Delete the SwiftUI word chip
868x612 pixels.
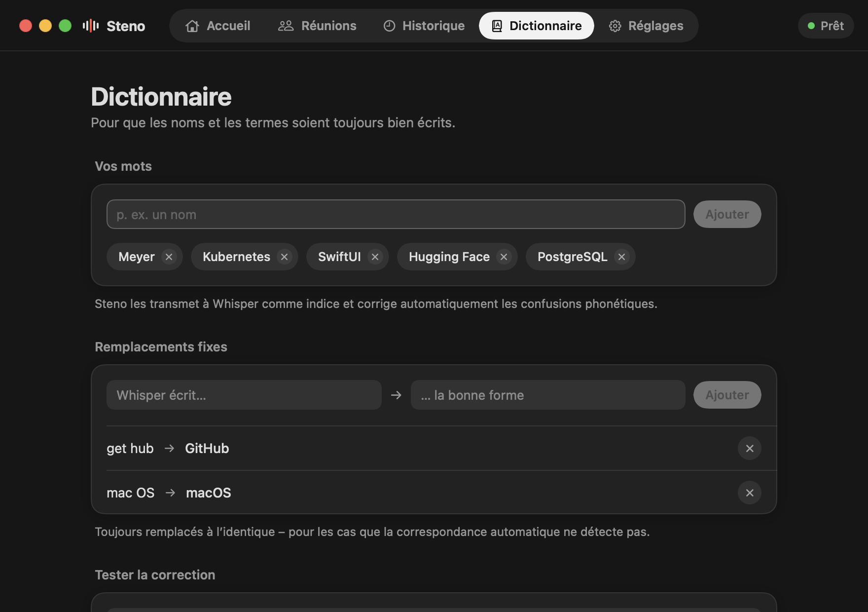point(375,257)
